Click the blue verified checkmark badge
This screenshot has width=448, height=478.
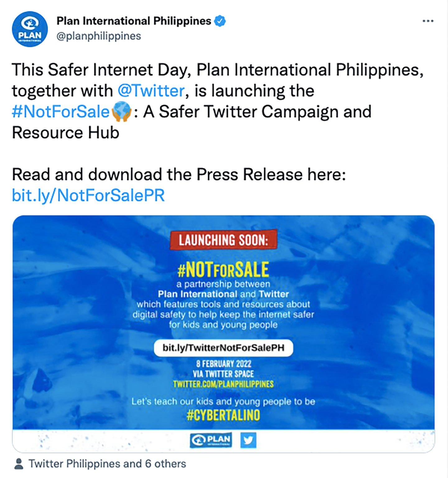(x=220, y=21)
